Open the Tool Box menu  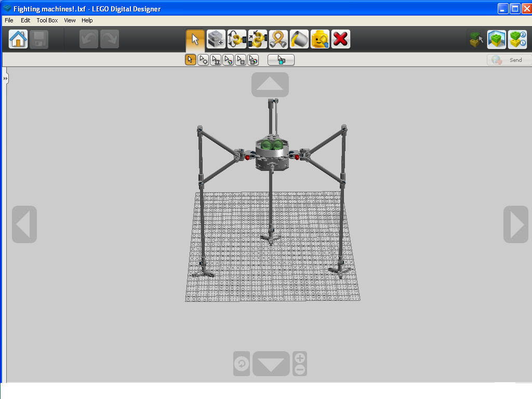coord(47,20)
